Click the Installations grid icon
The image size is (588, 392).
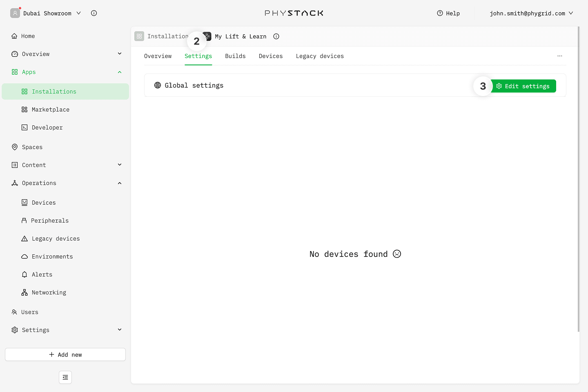click(x=24, y=91)
